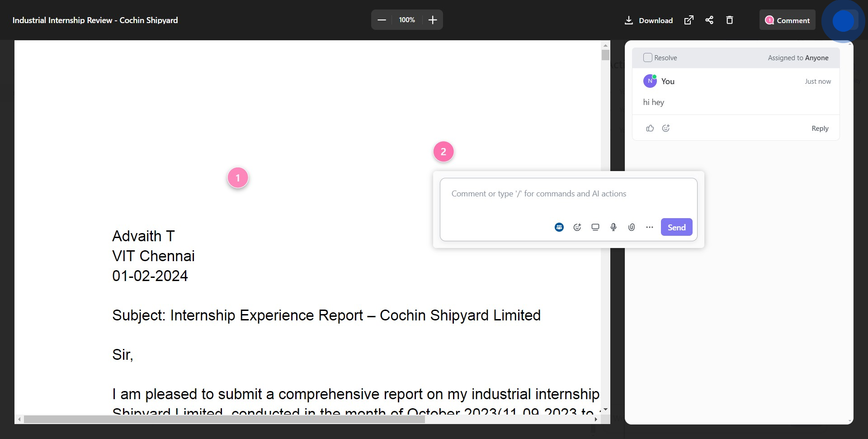Open document in new window

689,20
